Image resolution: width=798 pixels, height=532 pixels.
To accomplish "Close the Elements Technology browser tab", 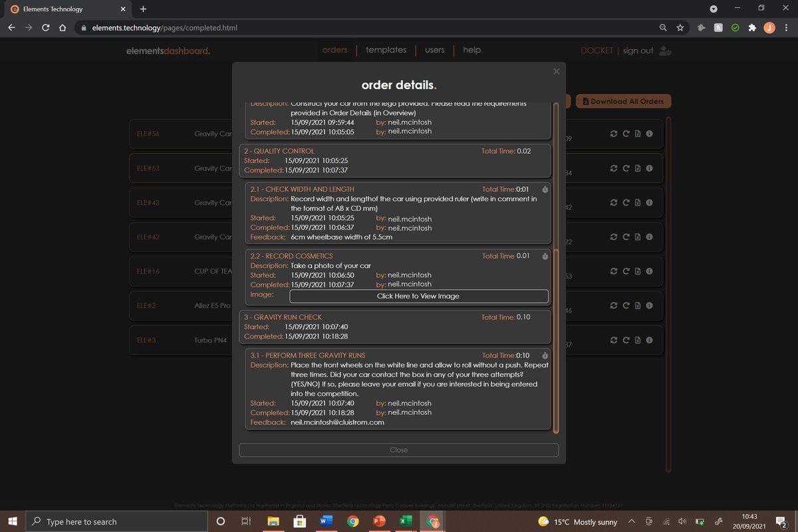I will (123, 9).
